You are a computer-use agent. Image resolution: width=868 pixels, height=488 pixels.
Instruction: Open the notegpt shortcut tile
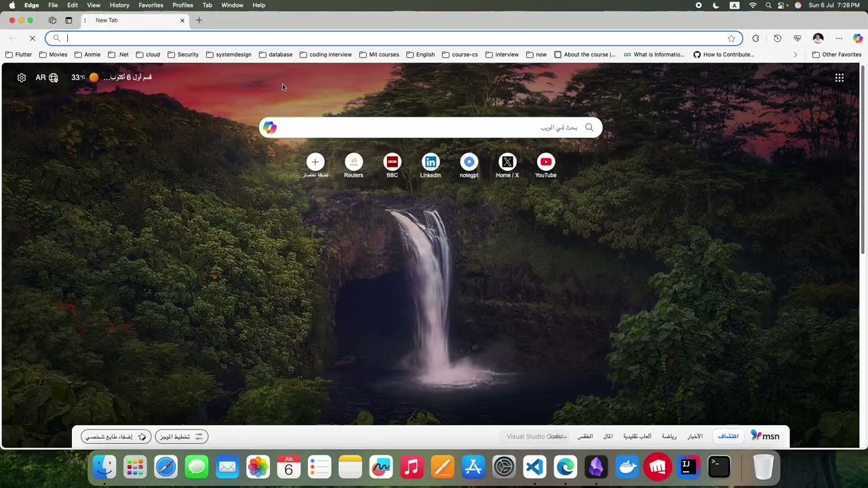click(x=469, y=166)
